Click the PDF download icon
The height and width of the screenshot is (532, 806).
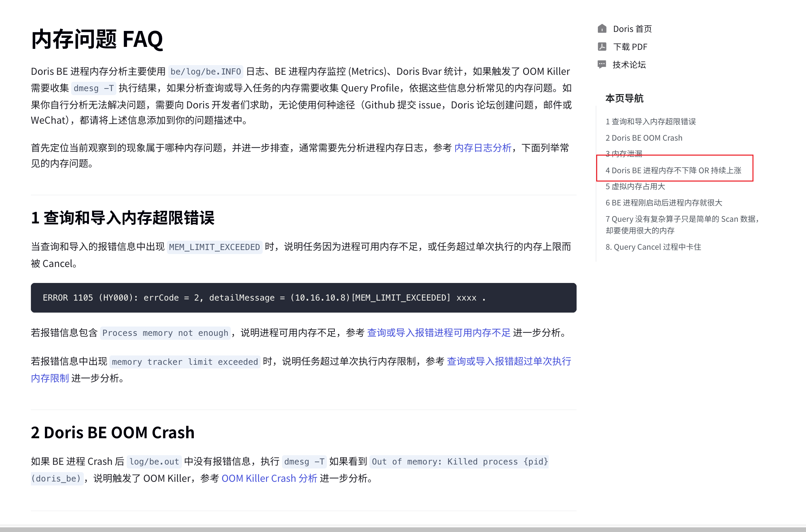[602, 47]
